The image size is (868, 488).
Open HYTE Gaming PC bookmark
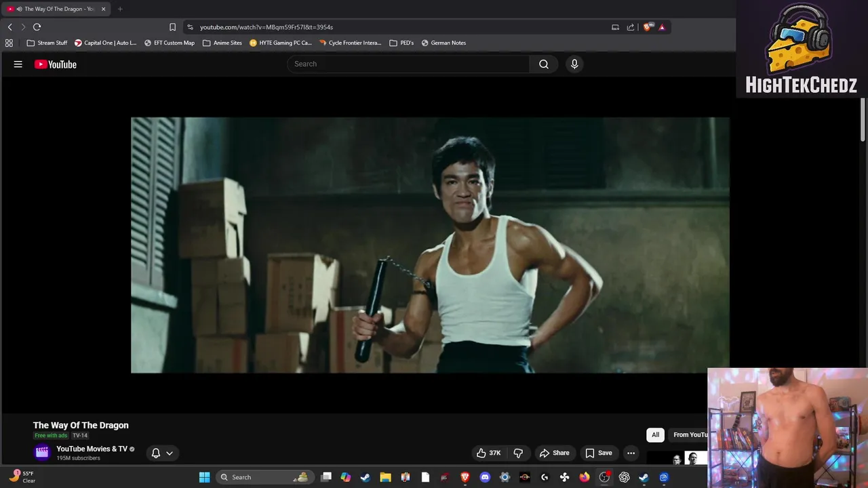280,43
